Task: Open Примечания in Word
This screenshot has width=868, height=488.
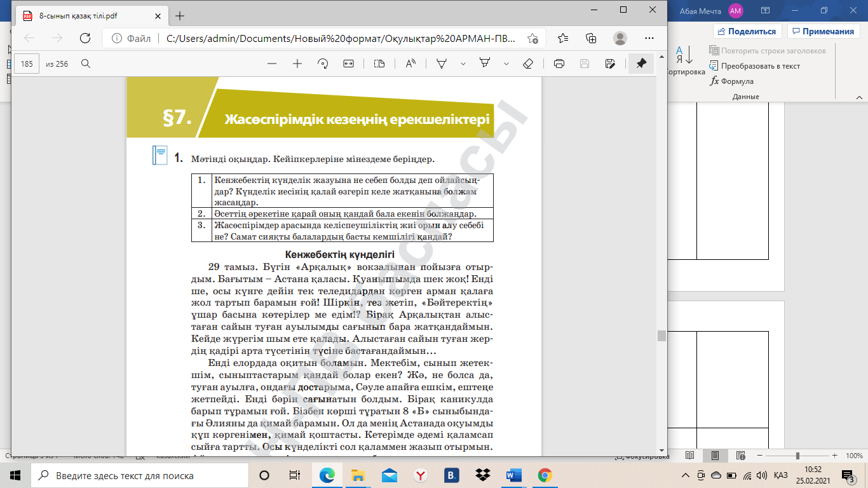Action: click(x=824, y=31)
